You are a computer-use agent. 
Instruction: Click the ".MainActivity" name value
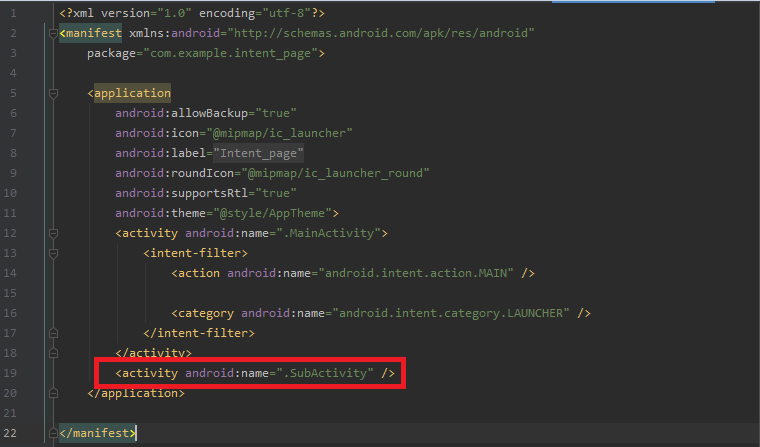pyautogui.click(x=329, y=233)
